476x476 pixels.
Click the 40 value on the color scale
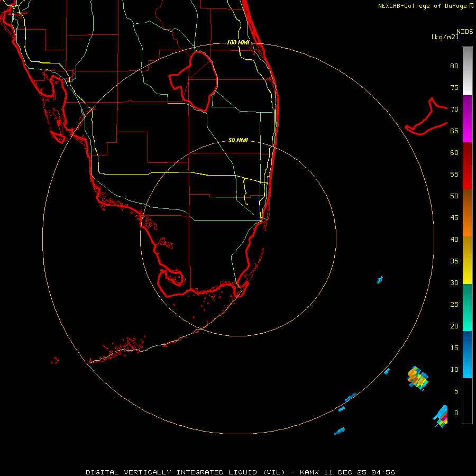454,240
